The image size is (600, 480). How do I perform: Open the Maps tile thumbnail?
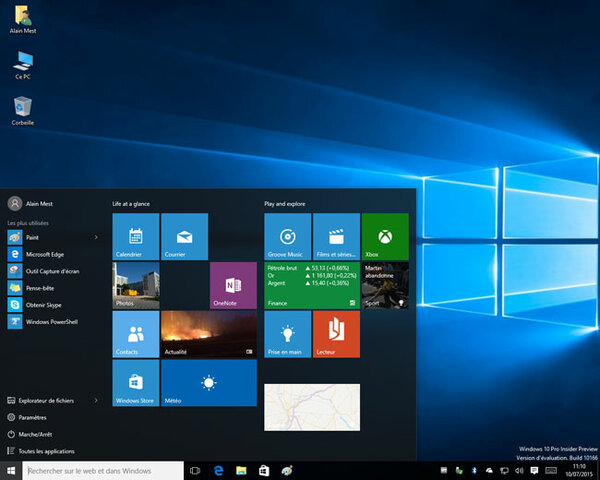(312, 407)
